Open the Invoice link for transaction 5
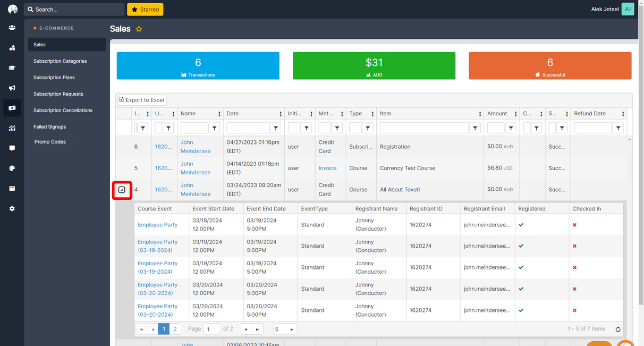 pos(327,168)
